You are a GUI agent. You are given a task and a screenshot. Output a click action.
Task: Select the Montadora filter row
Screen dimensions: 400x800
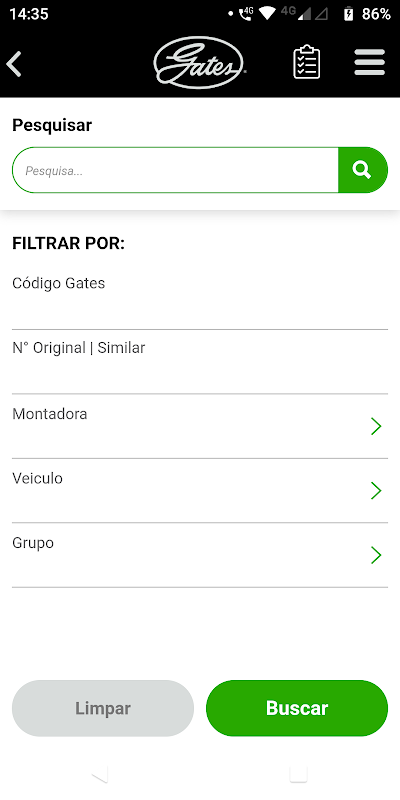(200, 426)
